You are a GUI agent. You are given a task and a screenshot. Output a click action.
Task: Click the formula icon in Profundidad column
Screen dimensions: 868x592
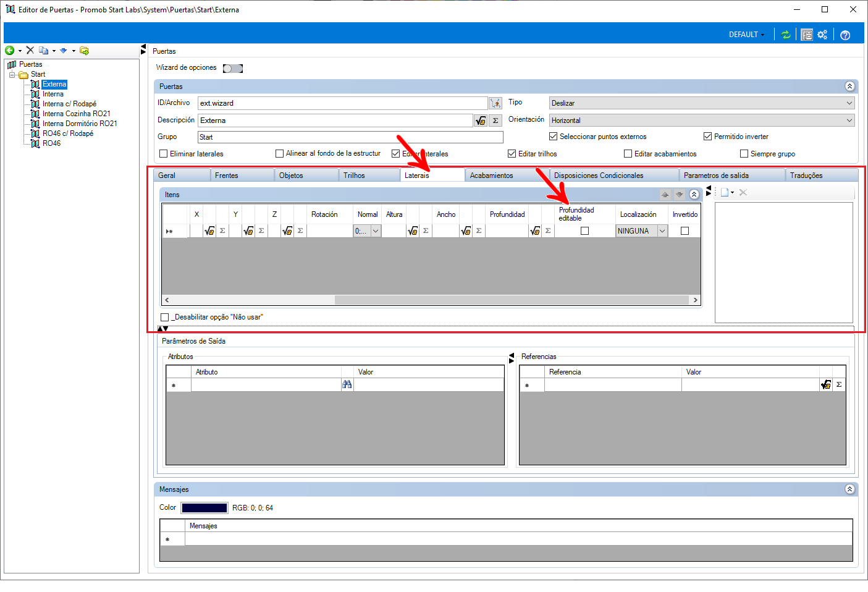535,231
